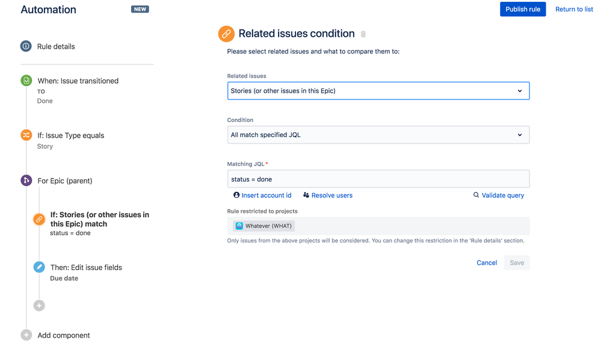Click the blue Edit issue fields pencil icon
This screenshot has height=364, width=601.
click(x=39, y=267)
